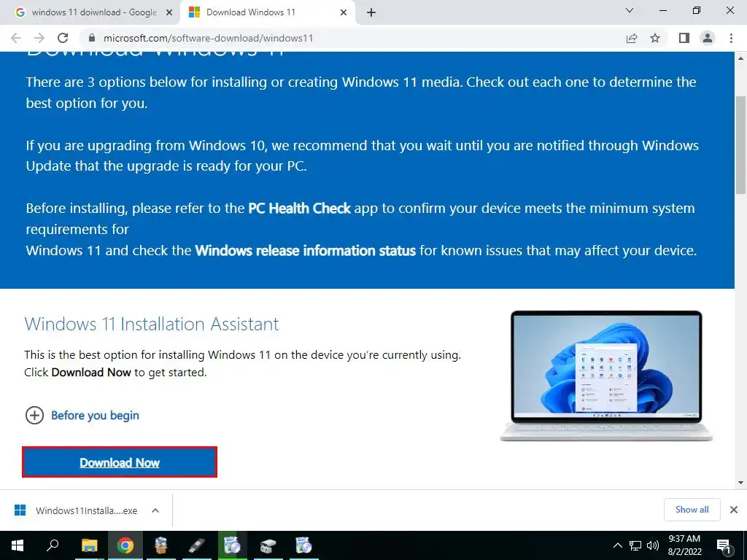Expand the download item options chevron

coord(155,510)
